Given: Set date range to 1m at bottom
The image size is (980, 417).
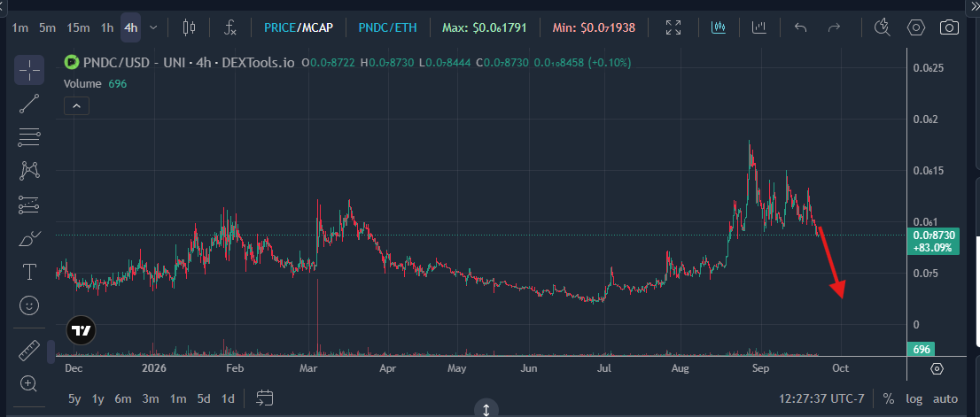Looking at the screenshot, I should coord(178,399).
